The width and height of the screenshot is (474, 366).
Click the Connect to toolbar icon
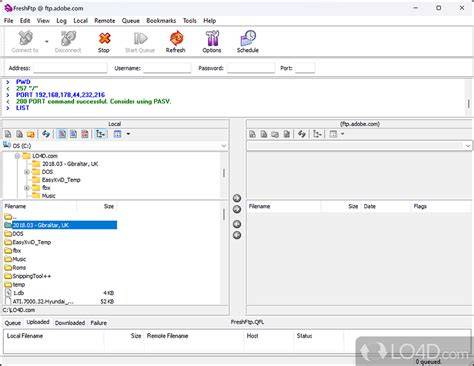[25, 42]
